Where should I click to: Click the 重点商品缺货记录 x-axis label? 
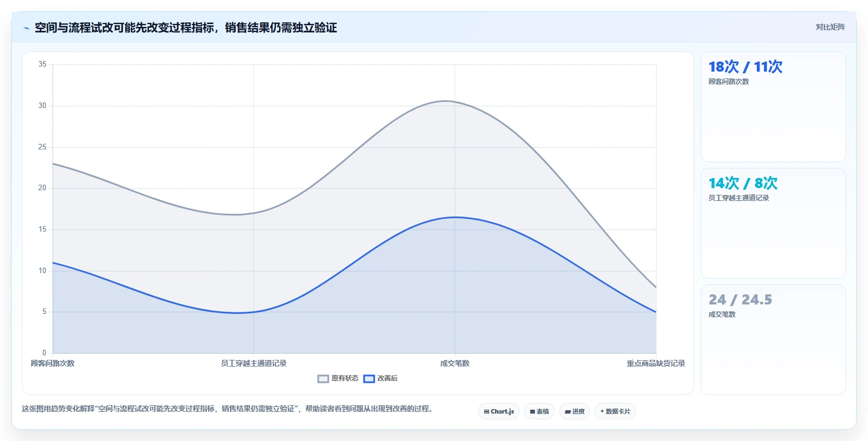pos(655,363)
